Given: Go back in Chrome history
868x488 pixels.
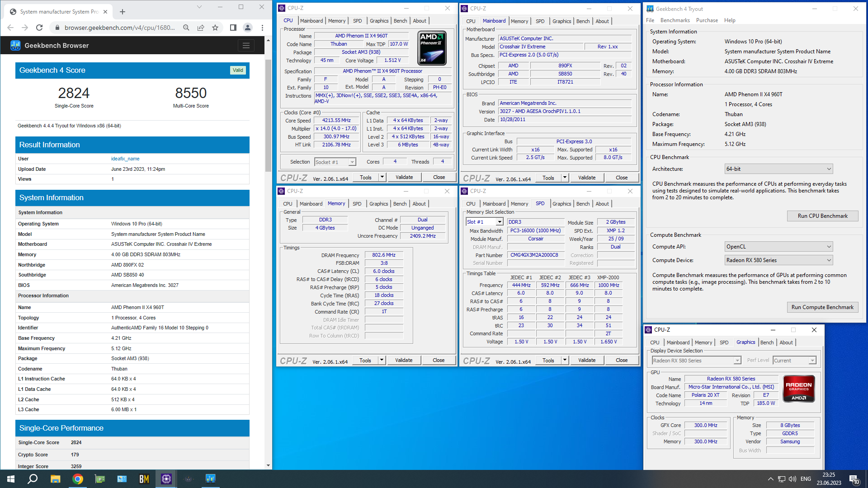Looking at the screenshot, I should point(10,28).
